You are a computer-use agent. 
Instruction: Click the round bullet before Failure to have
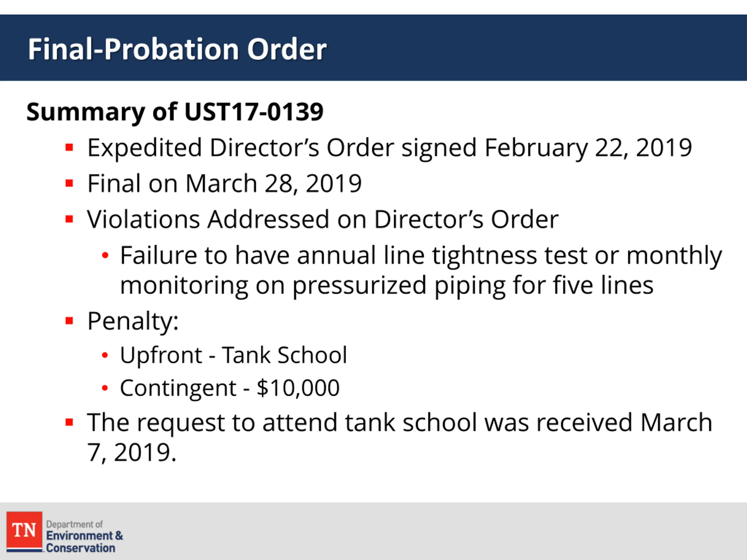pyautogui.click(x=105, y=255)
